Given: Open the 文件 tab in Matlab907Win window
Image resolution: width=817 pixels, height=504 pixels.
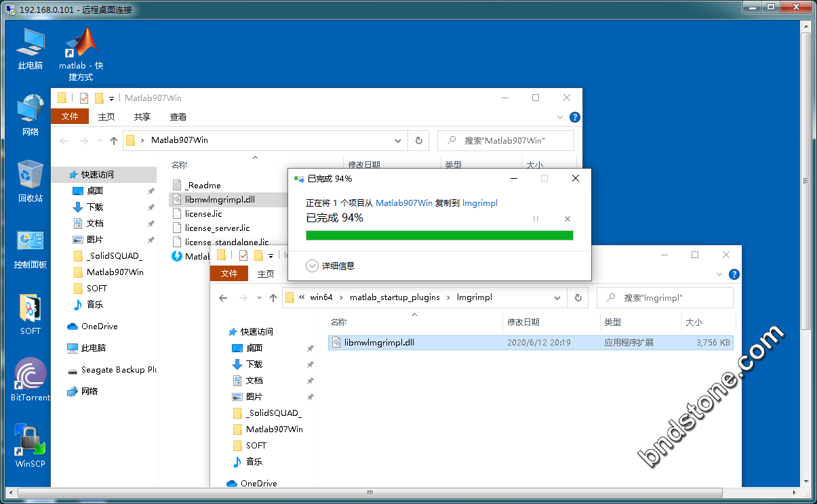Looking at the screenshot, I should click(x=70, y=117).
